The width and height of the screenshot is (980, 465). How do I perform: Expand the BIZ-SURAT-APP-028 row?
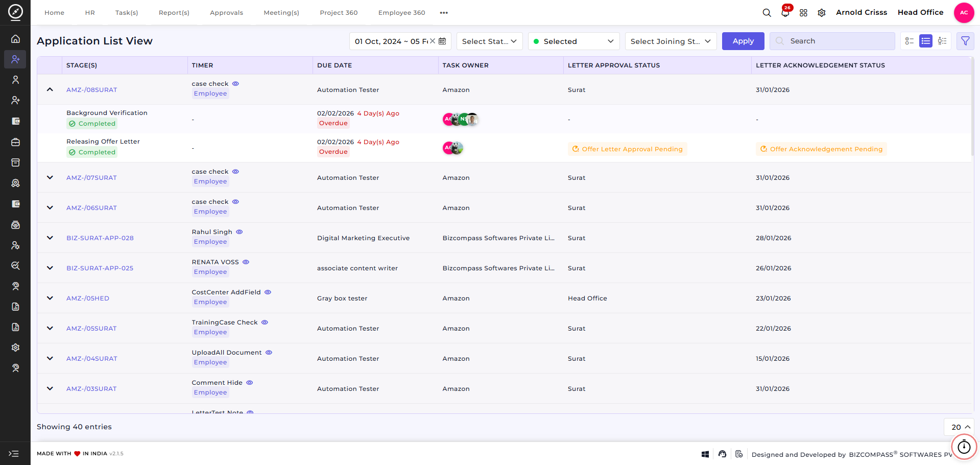tap(50, 238)
